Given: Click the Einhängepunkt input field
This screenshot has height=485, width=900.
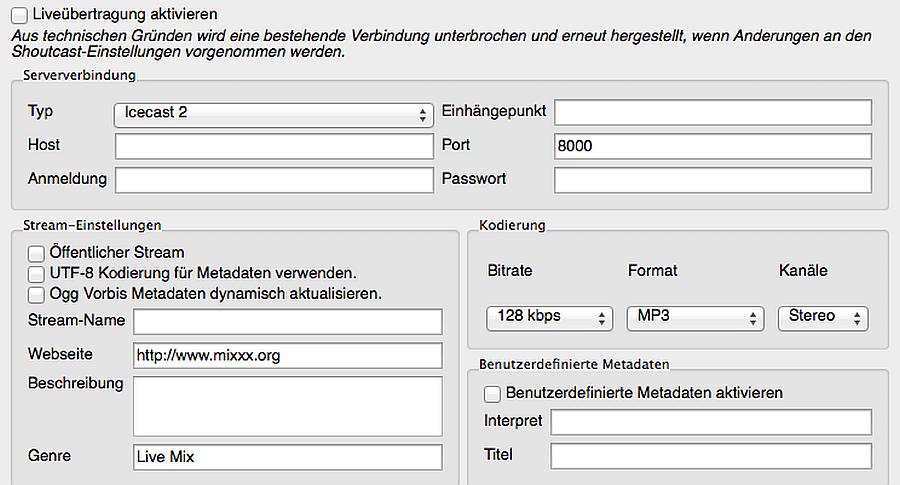Looking at the screenshot, I should (x=712, y=112).
